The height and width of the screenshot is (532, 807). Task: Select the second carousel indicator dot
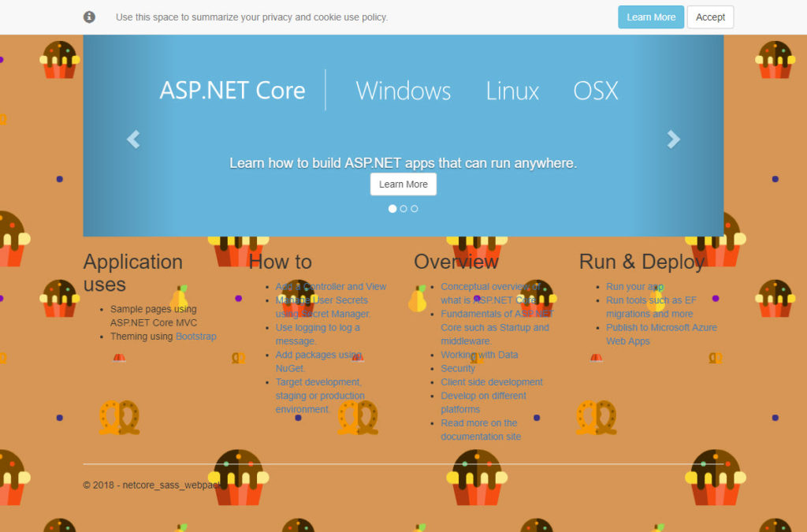coord(403,209)
